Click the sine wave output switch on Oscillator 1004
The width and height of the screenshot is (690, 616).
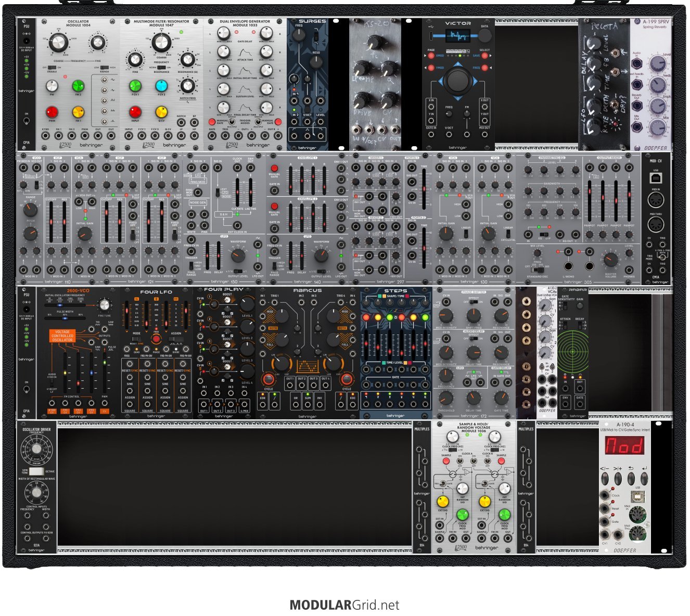pos(105,81)
